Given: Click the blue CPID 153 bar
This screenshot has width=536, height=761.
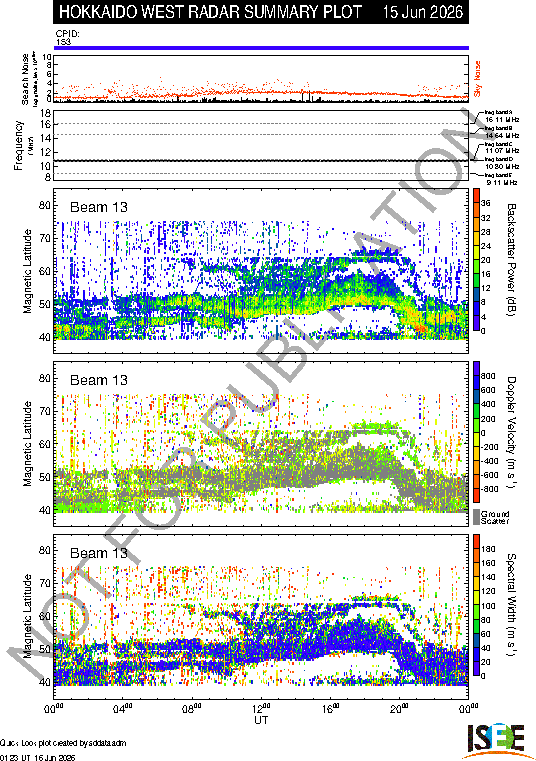Looking at the screenshot, I should point(261,48).
